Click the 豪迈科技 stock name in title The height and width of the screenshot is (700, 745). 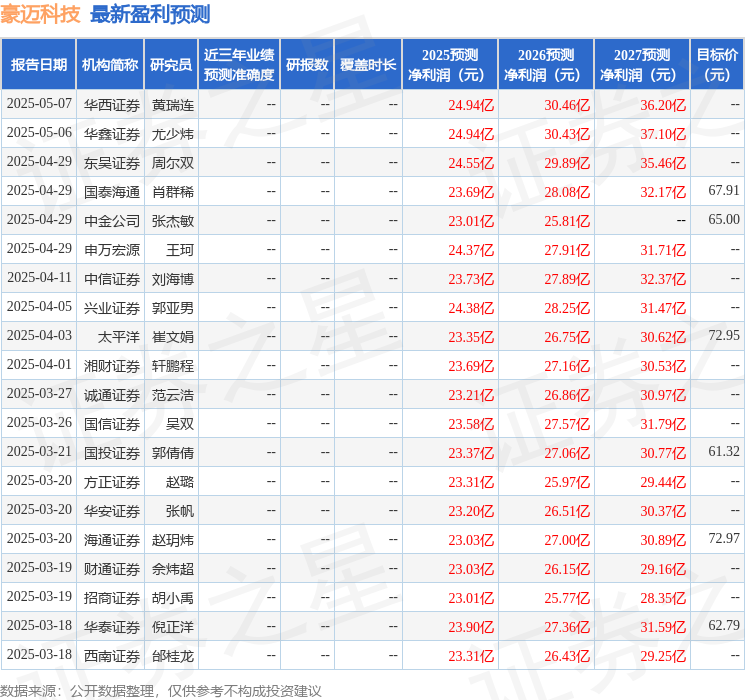[x=41, y=14]
